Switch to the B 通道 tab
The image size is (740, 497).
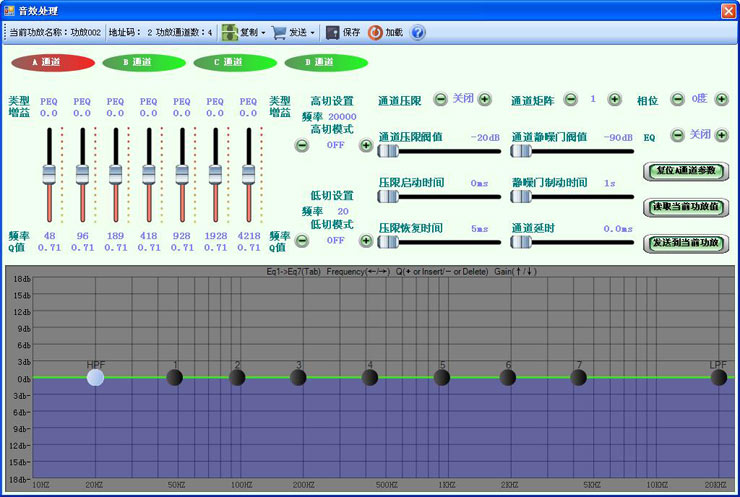tap(144, 62)
